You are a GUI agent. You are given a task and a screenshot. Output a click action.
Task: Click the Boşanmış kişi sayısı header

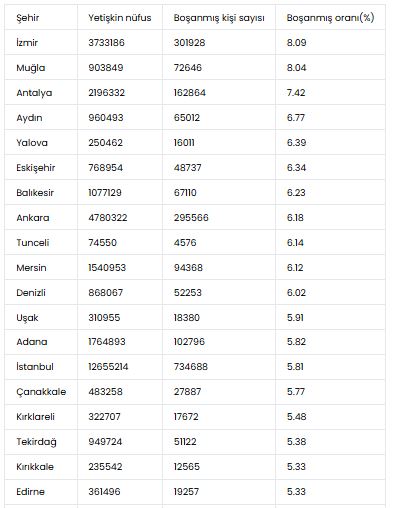point(219,18)
